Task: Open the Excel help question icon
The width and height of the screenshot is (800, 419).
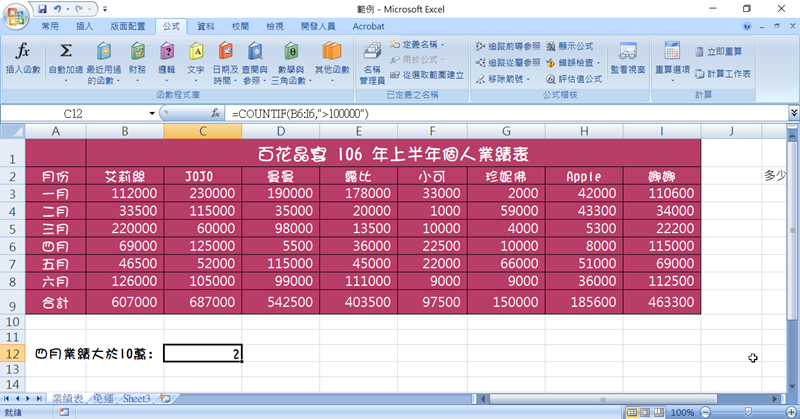Action: pyautogui.click(x=747, y=26)
